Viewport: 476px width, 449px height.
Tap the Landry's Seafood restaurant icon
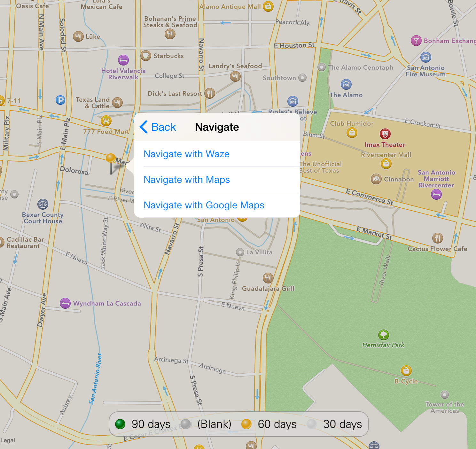click(x=235, y=76)
